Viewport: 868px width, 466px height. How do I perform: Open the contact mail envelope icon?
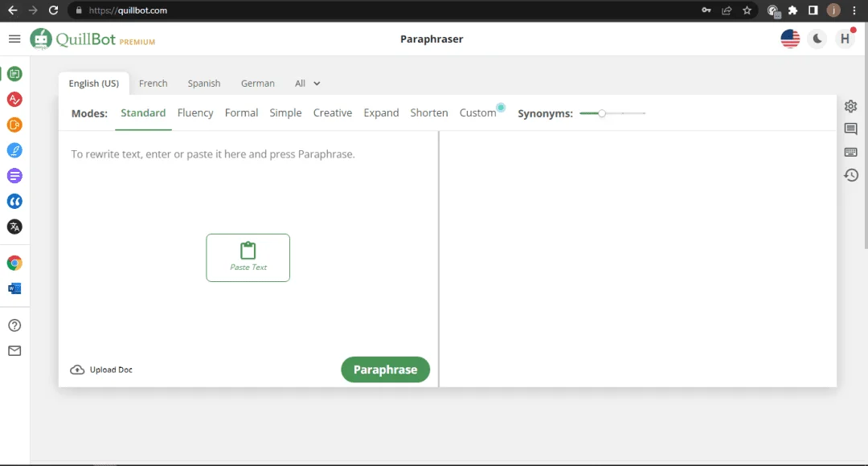point(15,350)
